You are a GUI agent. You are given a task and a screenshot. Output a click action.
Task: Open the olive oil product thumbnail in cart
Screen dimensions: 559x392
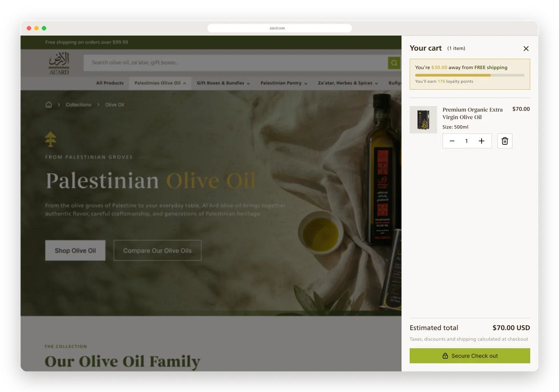[423, 120]
